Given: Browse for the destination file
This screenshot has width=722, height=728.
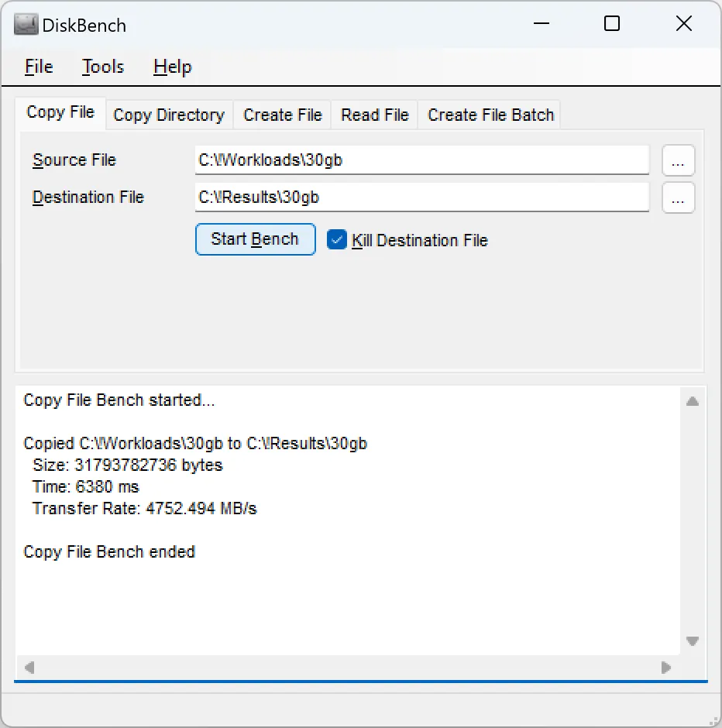Looking at the screenshot, I should (678, 198).
